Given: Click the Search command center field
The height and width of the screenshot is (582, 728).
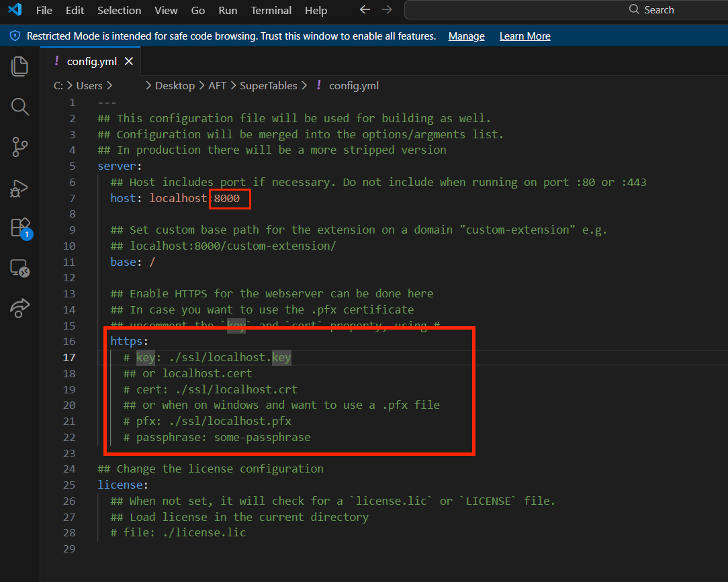Looking at the screenshot, I should [566, 10].
